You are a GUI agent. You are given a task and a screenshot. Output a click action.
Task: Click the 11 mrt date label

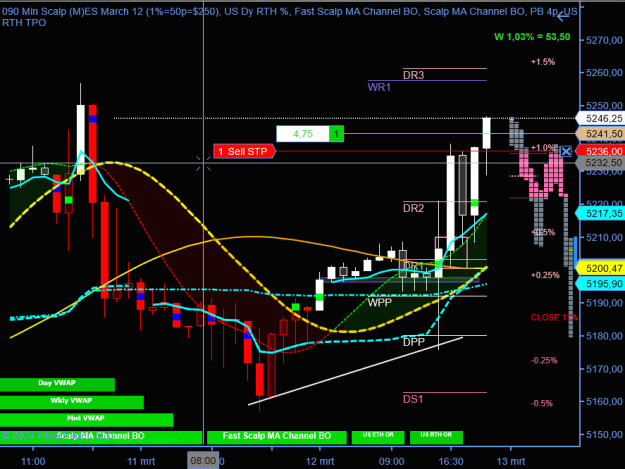[x=141, y=461]
